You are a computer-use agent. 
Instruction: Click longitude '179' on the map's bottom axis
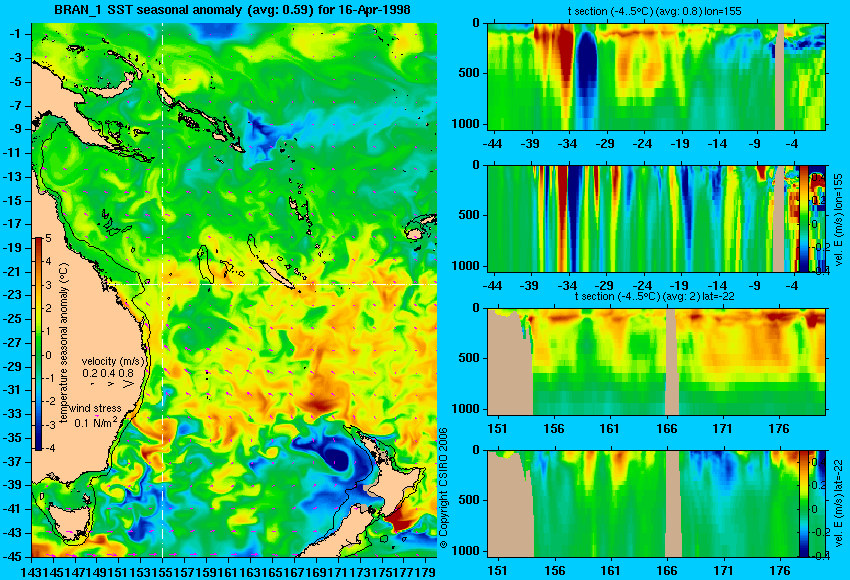(427, 571)
